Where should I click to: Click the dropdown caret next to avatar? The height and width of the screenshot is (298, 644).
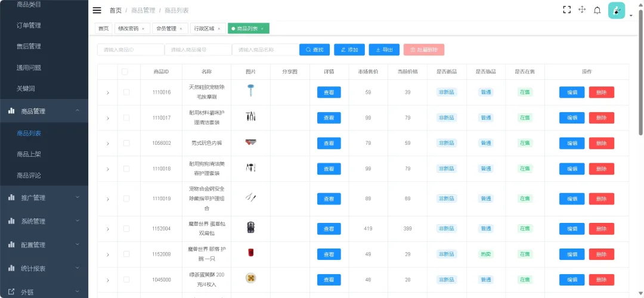click(631, 15)
